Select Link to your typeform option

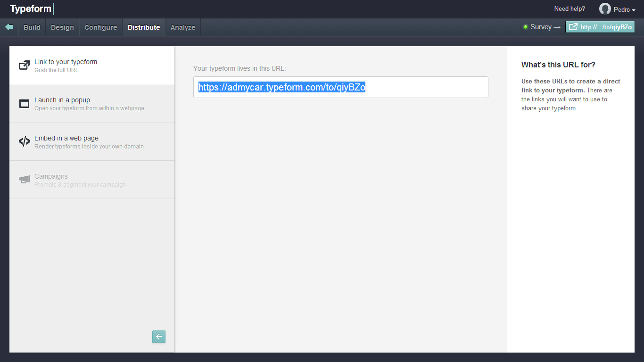coord(92,66)
